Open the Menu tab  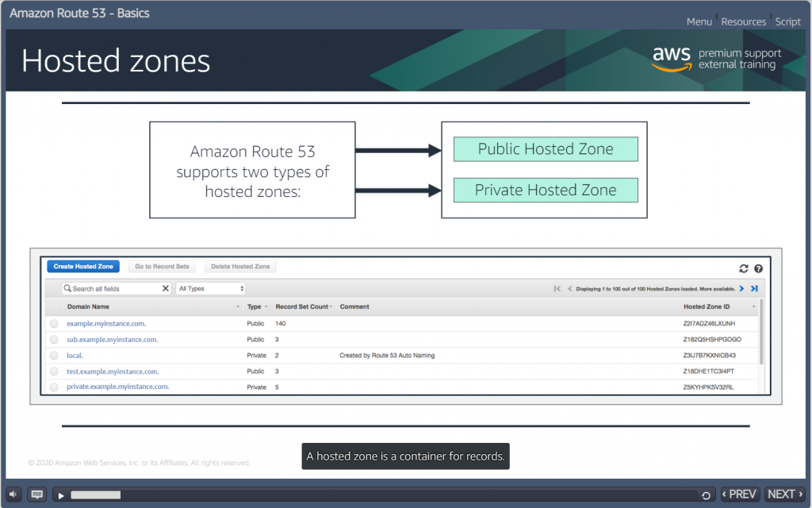[699, 21]
